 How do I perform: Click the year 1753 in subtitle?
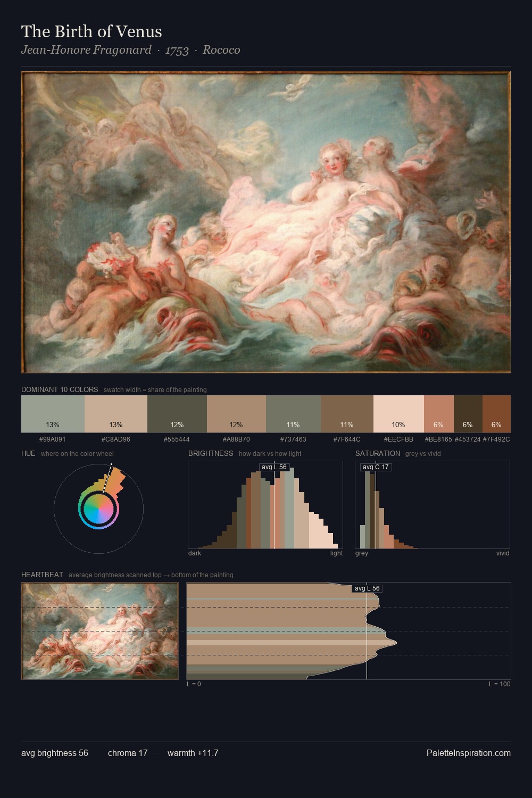pyautogui.click(x=177, y=50)
